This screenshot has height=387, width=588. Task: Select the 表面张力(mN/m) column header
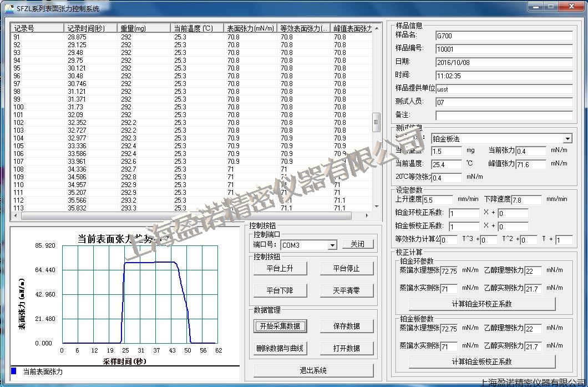251,28
